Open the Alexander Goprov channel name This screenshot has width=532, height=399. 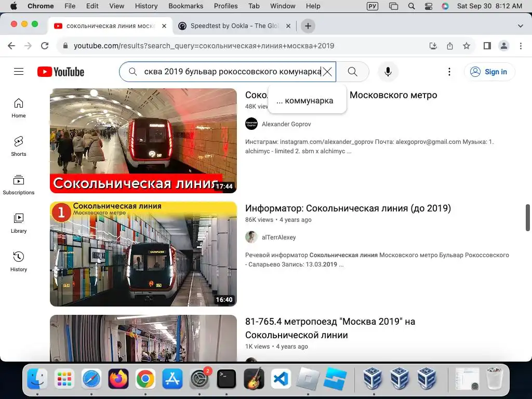click(x=286, y=124)
